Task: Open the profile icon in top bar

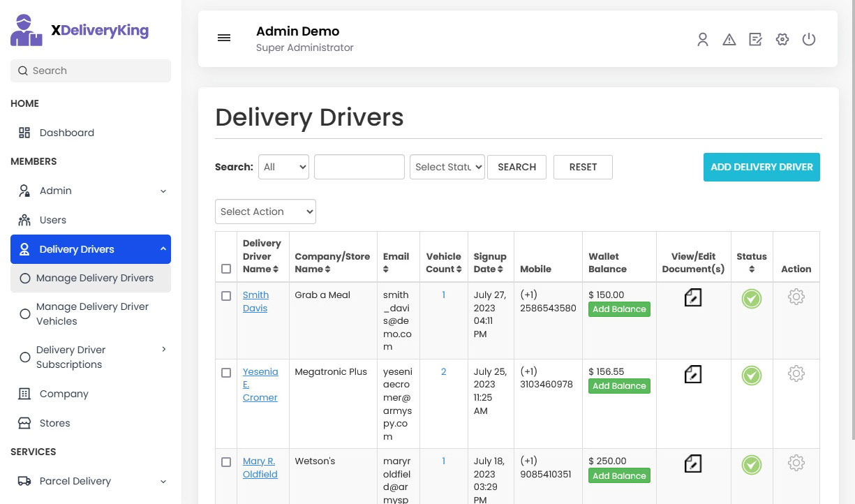Action: pyautogui.click(x=703, y=40)
